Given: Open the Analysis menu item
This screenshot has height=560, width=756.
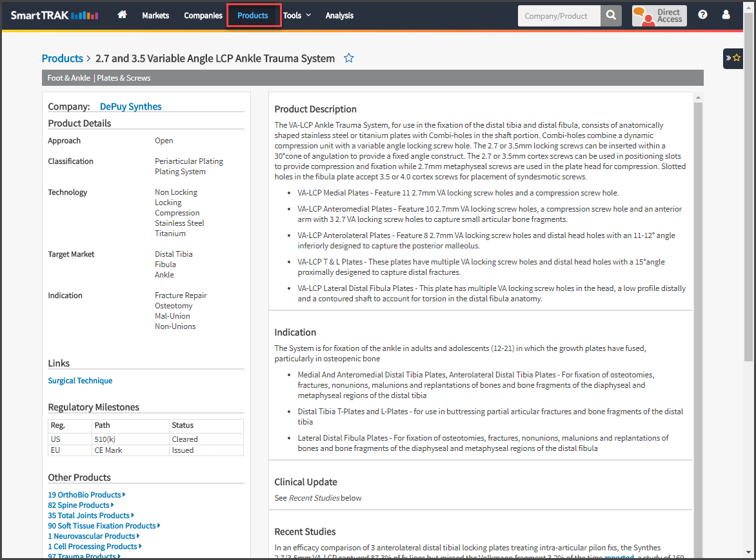Looking at the screenshot, I should [339, 15].
